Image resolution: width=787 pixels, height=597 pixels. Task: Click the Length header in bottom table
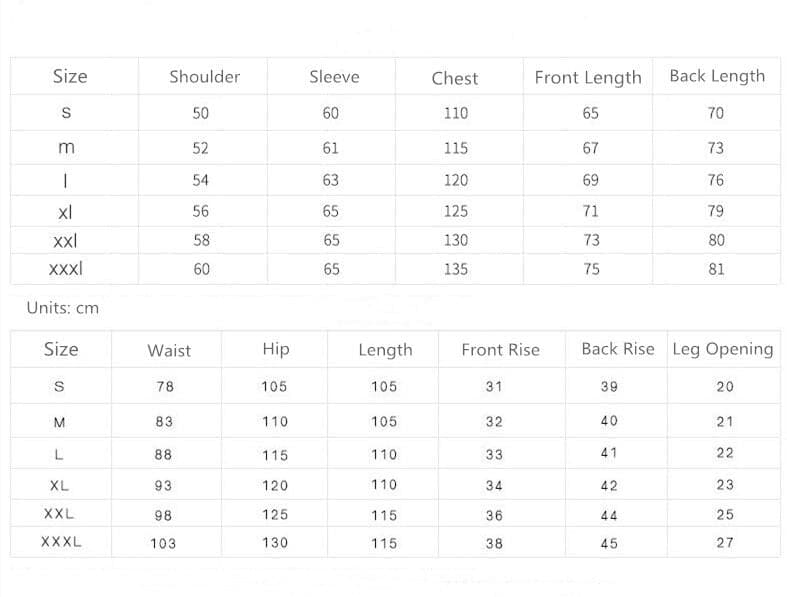pyautogui.click(x=385, y=350)
